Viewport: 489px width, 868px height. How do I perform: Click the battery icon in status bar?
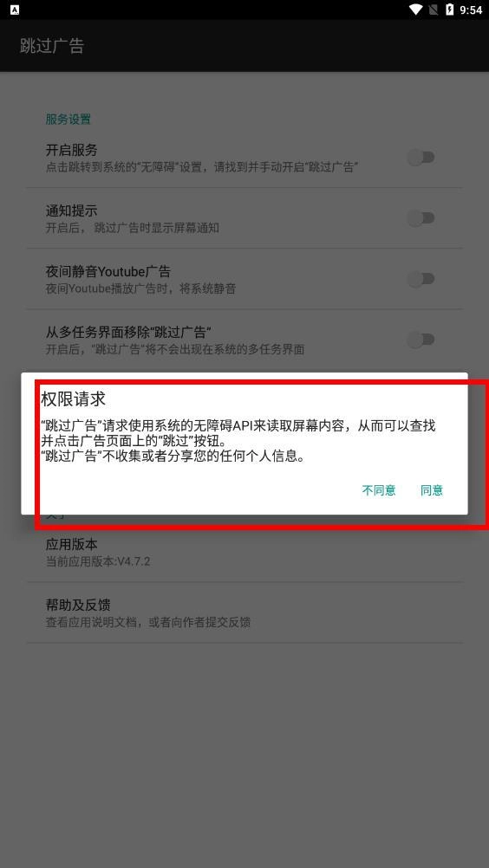coord(450,10)
